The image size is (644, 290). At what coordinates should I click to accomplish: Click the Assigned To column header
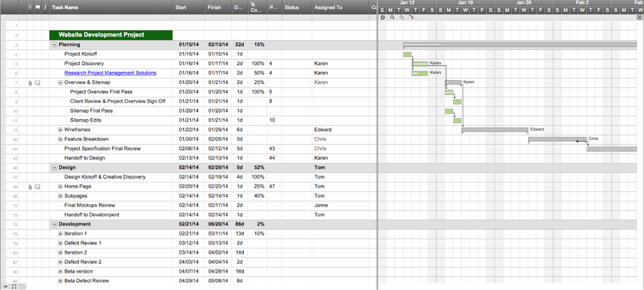[x=328, y=7]
